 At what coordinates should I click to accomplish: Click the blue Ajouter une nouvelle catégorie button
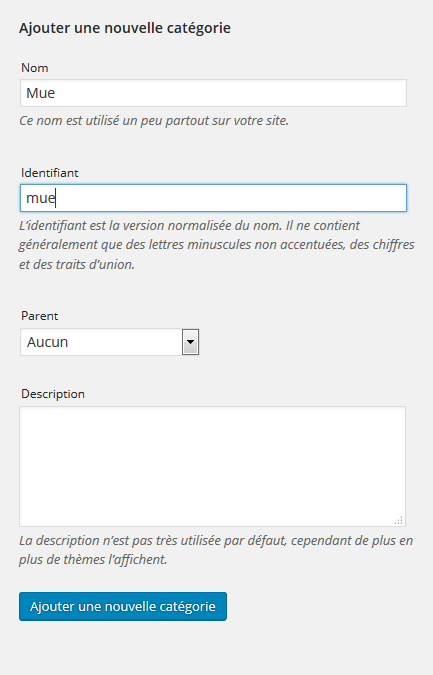123,606
